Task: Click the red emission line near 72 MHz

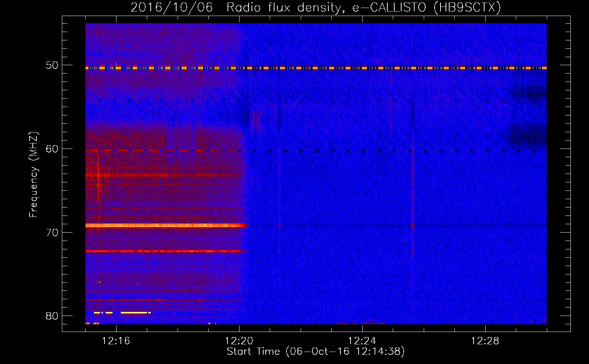Action: pyautogui.click(x=167, y=251)
